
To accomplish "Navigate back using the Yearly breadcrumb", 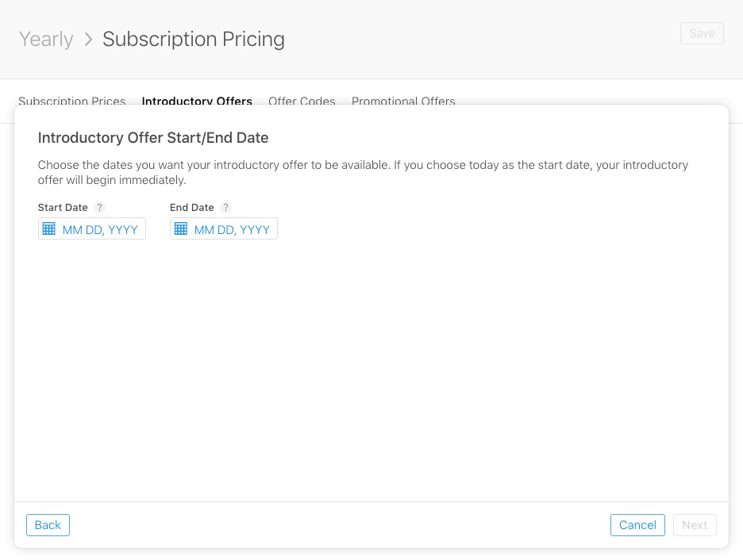I will click(45, 38).
